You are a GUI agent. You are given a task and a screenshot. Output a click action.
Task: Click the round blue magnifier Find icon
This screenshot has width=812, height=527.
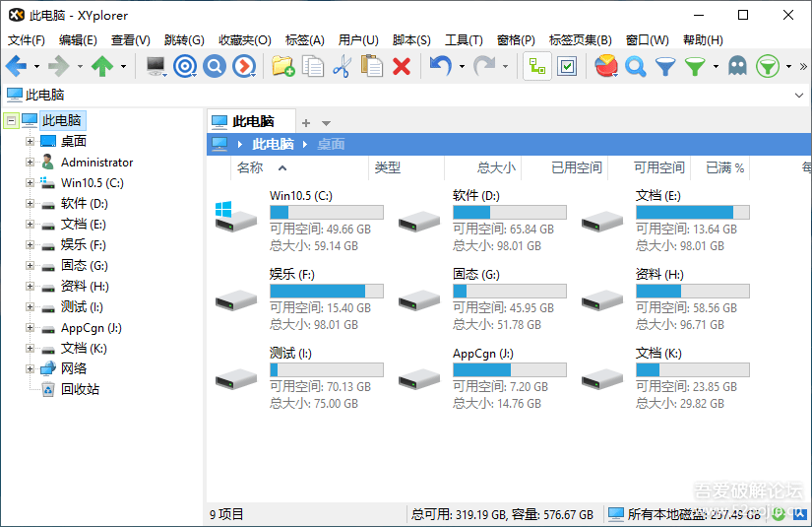click(x=215, y=66)
